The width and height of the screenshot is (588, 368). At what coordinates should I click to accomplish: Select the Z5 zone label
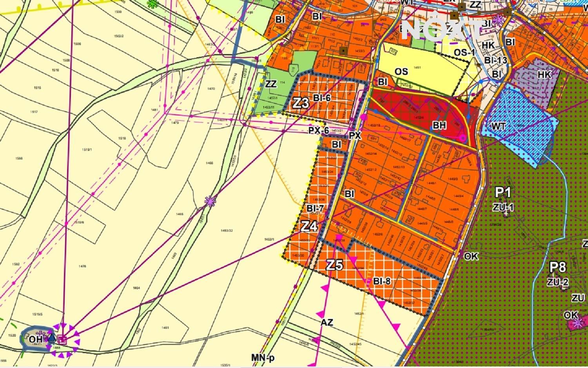pyautogui.click(x=334, y=265)
